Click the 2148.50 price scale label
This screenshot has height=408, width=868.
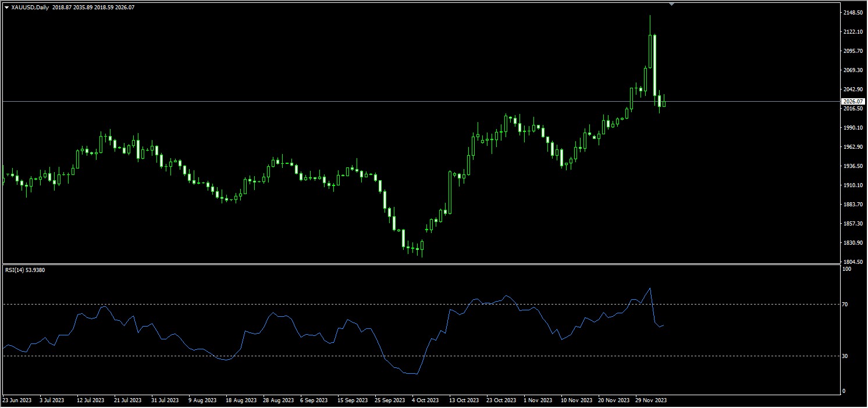click(x=853, y=13)
